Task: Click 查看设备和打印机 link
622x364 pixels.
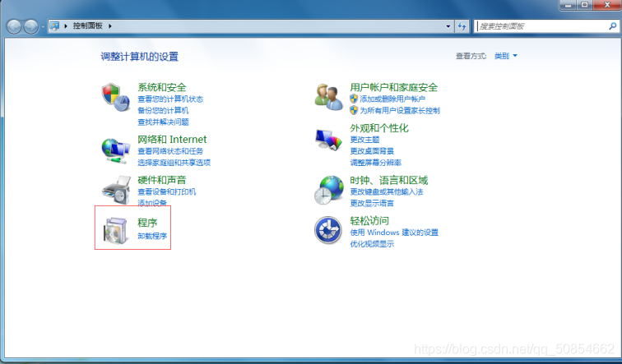Action: (166, 191)
